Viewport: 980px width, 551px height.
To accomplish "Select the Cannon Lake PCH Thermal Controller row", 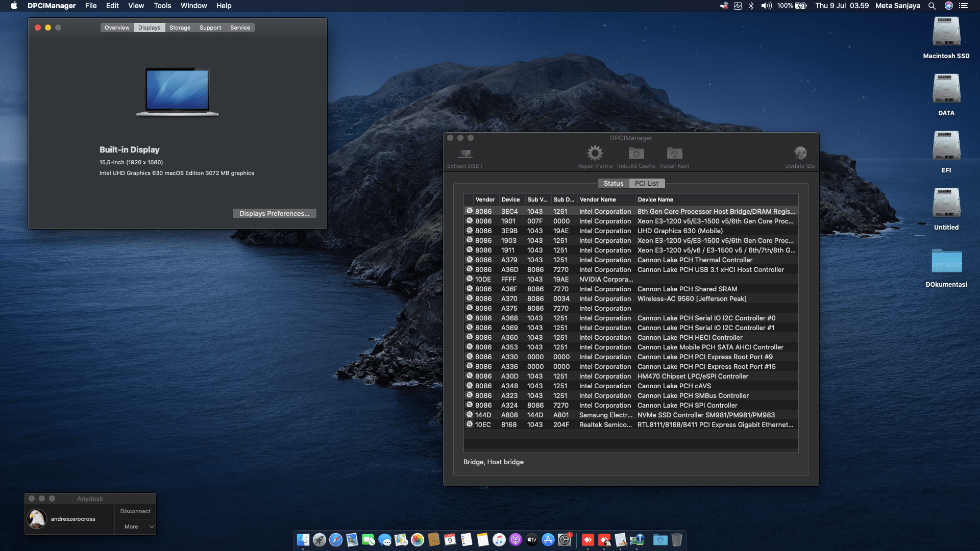I will point(631,260).
